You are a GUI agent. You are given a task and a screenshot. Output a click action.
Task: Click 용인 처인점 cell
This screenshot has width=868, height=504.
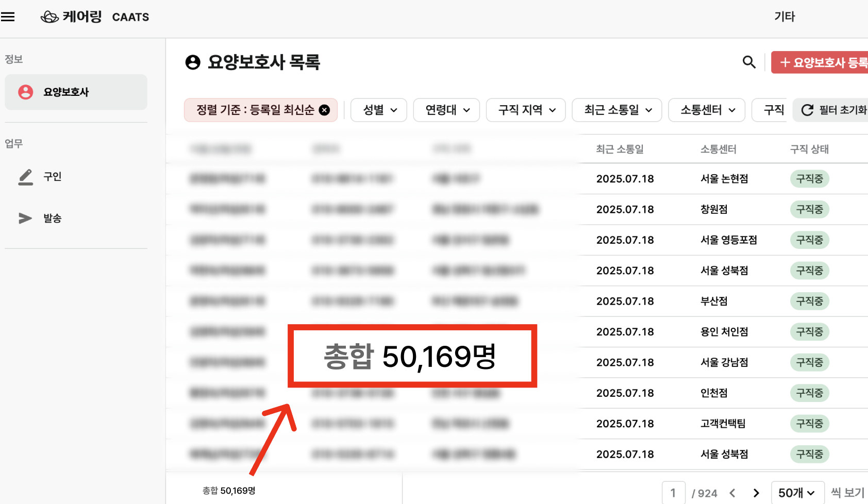724,331
